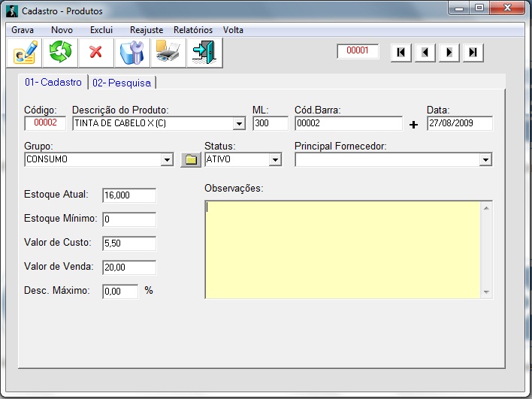Open the folder icon beside Grupo
Viewport: 532px width, 399px height.
pyautogui.click(x=191, y=159)
